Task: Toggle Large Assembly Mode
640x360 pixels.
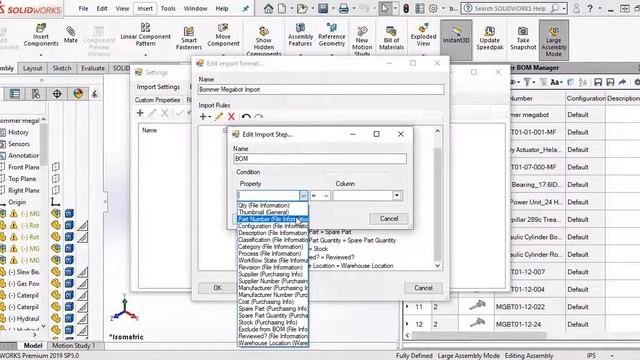Action: pyautogui.click(x=553, y=41)
